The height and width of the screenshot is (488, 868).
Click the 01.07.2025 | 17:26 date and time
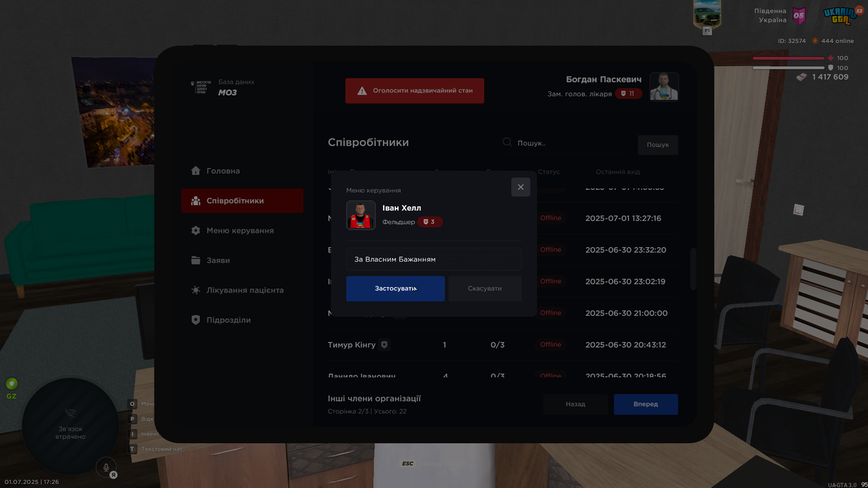click(x=32, y=482)
